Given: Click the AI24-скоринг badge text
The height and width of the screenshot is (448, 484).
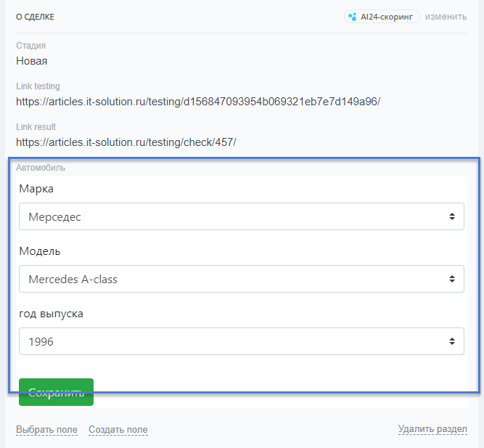Looking at the screenshot, I should pos(387,16).
